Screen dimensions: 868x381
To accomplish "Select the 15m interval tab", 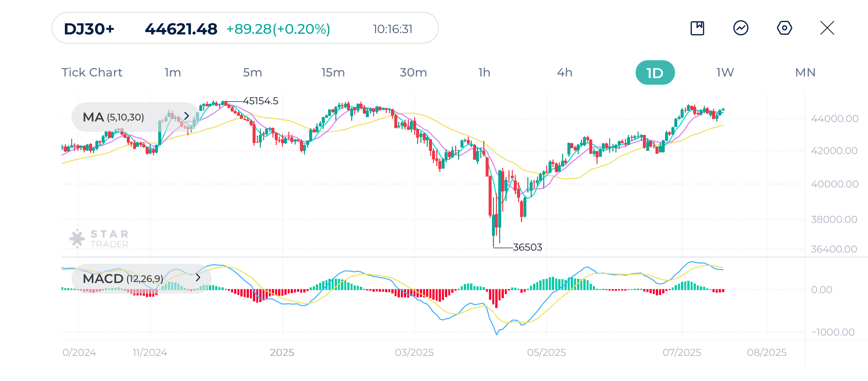I will 333,72.
